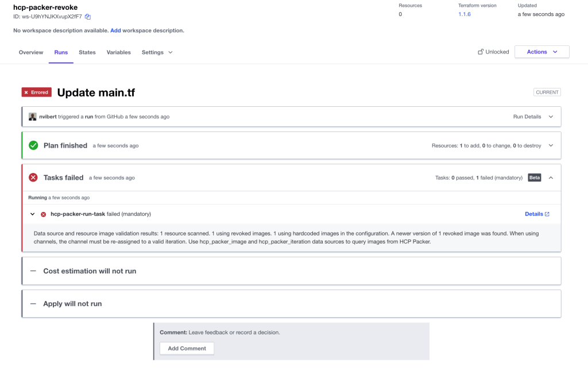
Task: Switch to the States tab
Action: pos(87,52)
